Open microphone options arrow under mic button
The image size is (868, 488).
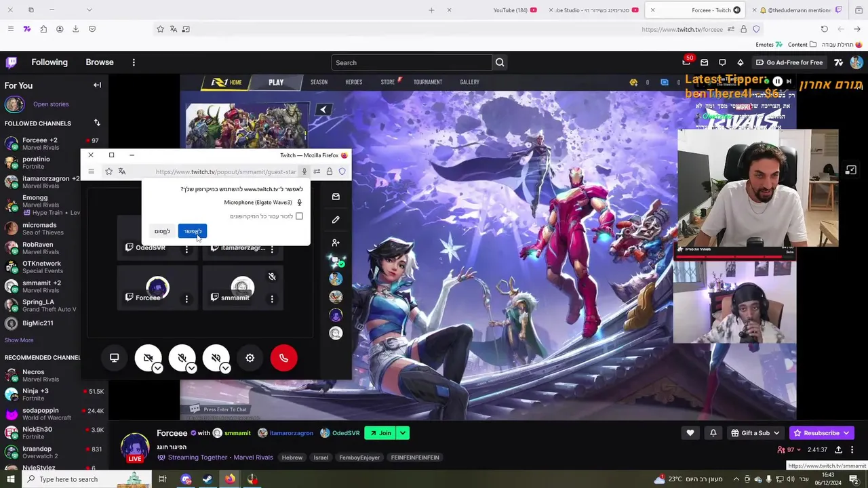tap(191, 368)
